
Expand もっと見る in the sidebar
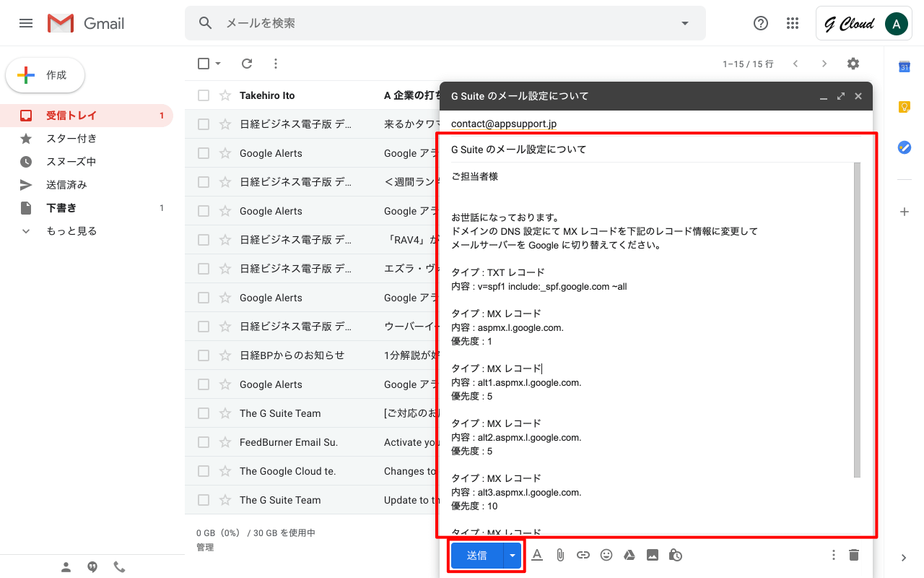[x=71, y=231]
